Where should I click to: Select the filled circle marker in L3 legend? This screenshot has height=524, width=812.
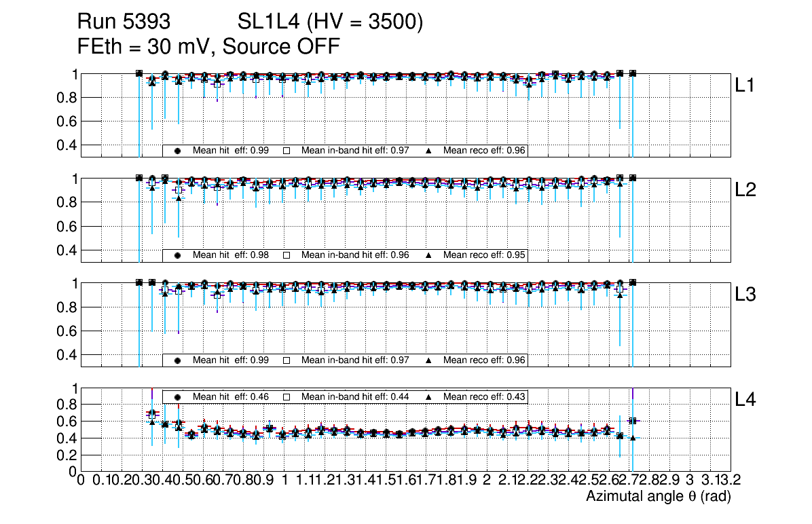coord(177,360)
